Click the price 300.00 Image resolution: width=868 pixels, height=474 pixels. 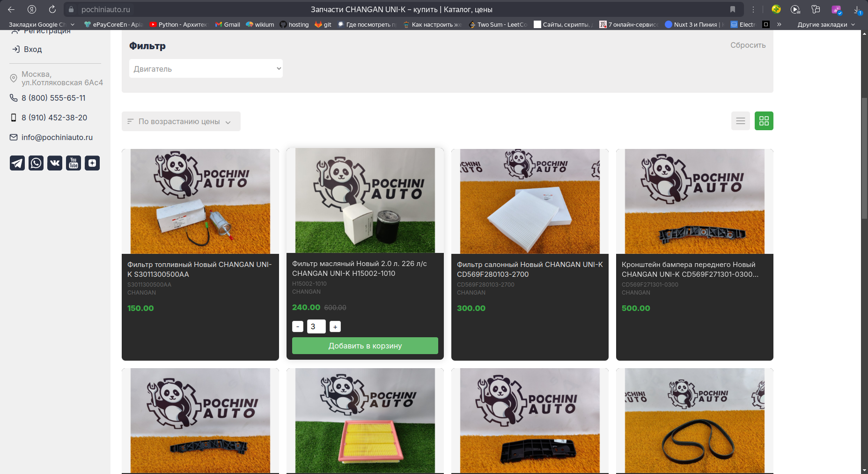point(471,308)
